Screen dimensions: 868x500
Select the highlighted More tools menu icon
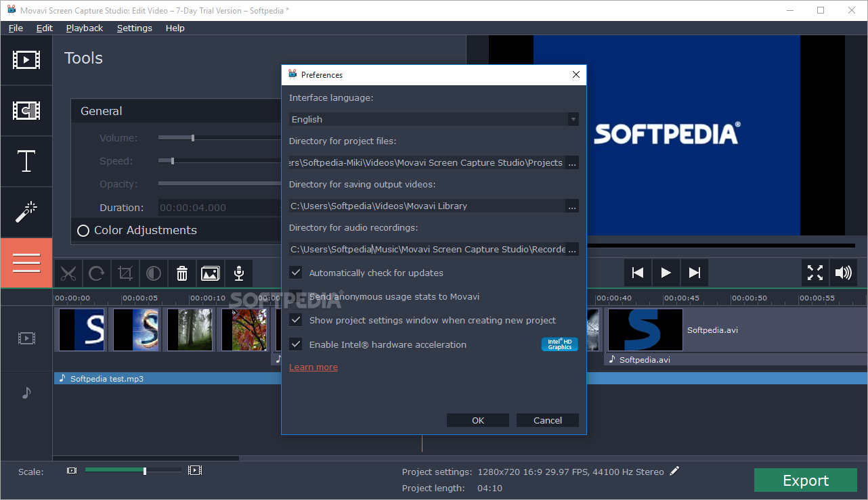tap(26, 263)
